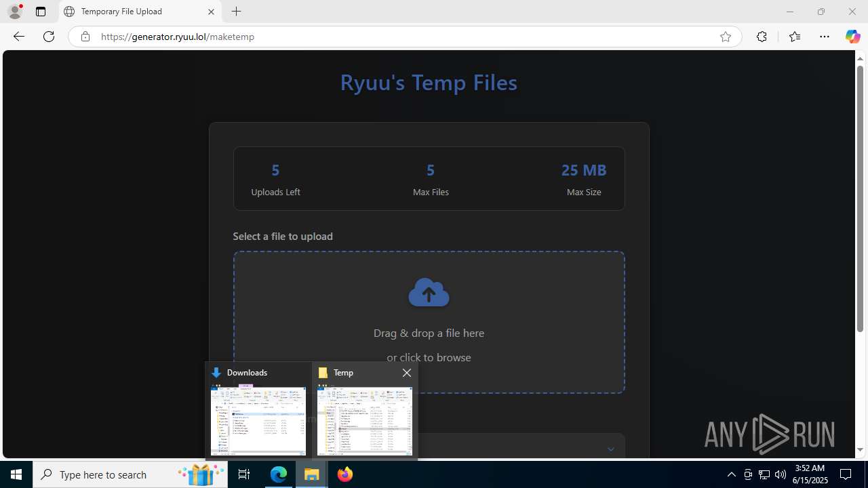Close the Temp window preview

(x=407, y=373)
